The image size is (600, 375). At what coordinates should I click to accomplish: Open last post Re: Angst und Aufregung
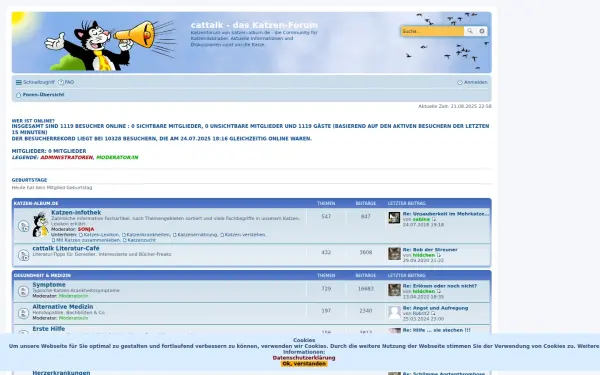pyautogui.click(x=435, y=308)
